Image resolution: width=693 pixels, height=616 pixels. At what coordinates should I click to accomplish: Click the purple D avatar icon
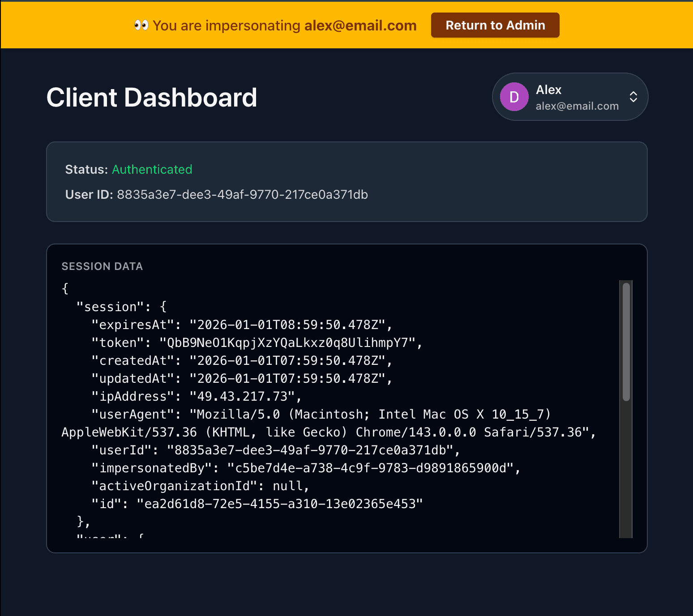pyautogui.click(x=514, y=97)
